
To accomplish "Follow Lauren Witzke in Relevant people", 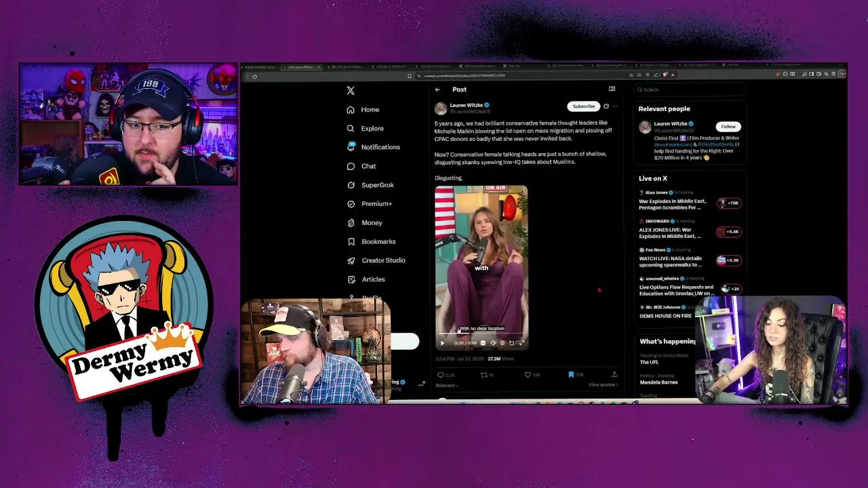I will point(728,127).
